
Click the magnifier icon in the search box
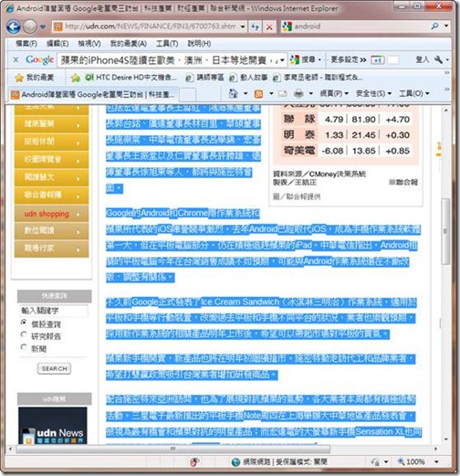[x=434, y=26]
